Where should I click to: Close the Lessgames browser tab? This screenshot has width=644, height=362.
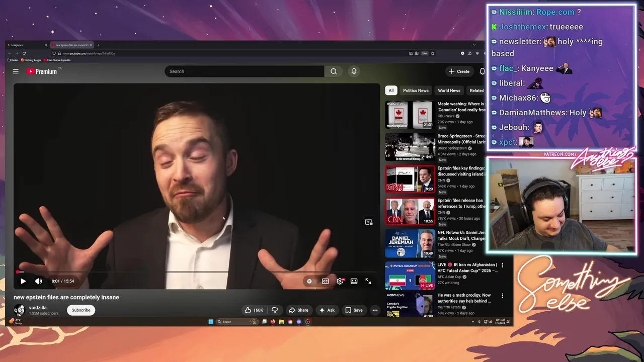[46, 45]
